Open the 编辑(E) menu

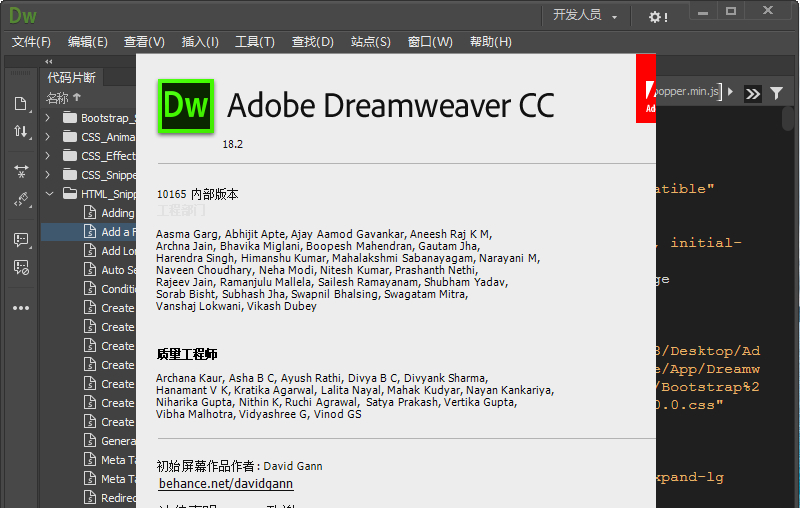tap(88, 42)
